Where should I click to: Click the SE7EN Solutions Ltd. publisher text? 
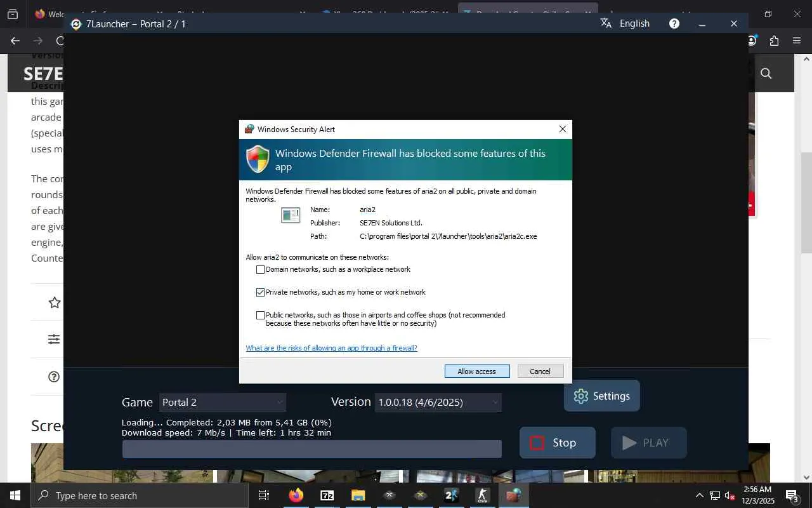tap(391, 223)
